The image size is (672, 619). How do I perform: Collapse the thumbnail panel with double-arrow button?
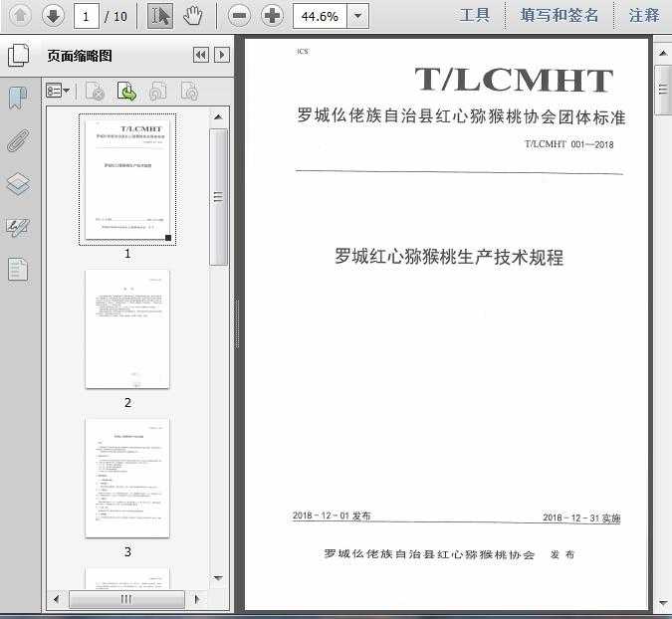tap(201, 55)
